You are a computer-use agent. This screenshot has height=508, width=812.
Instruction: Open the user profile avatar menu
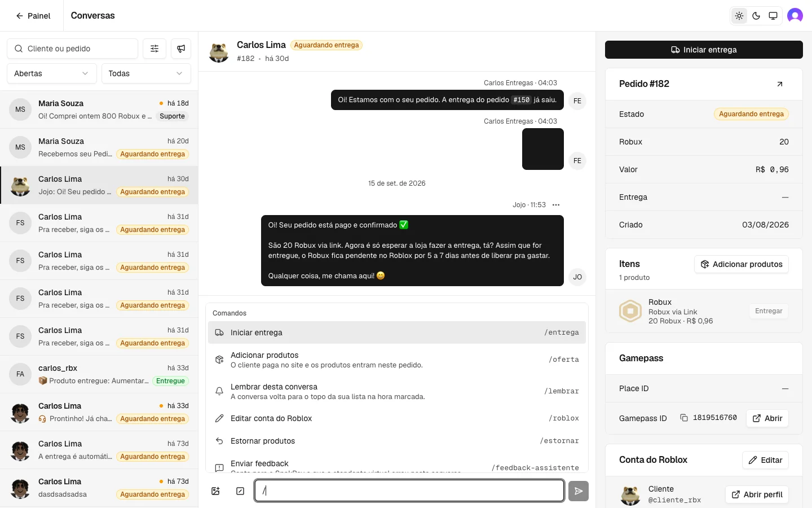click(x=795, y=16)
